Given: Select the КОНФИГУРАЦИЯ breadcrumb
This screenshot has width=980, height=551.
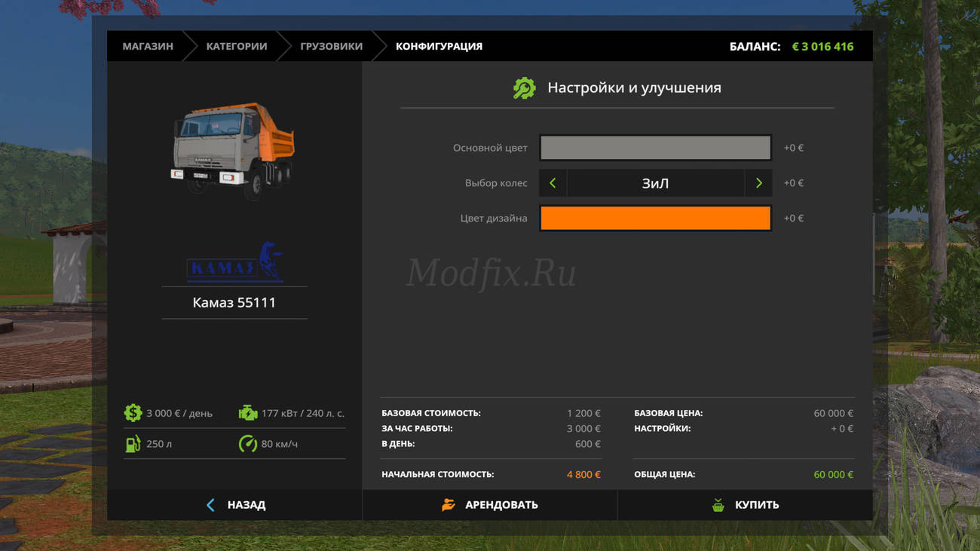Looking at the screenshot, I should [x=439, y=46].
